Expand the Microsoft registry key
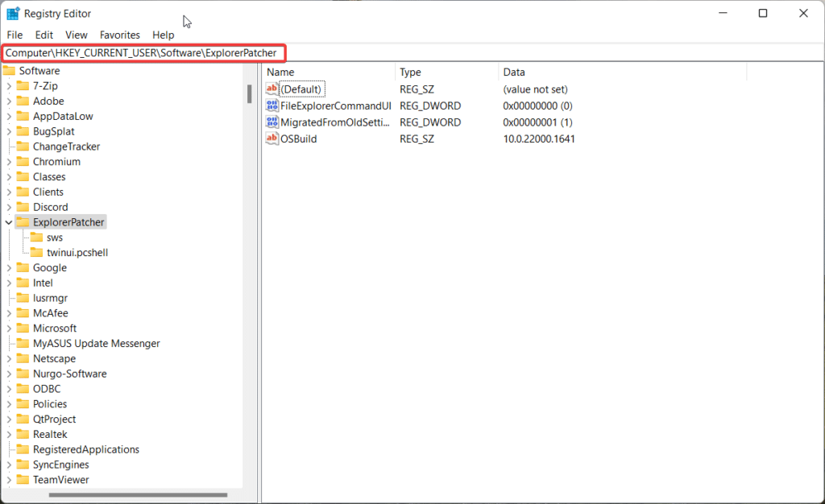This screenshot has width=825, height=504. (x=10, y=328)
